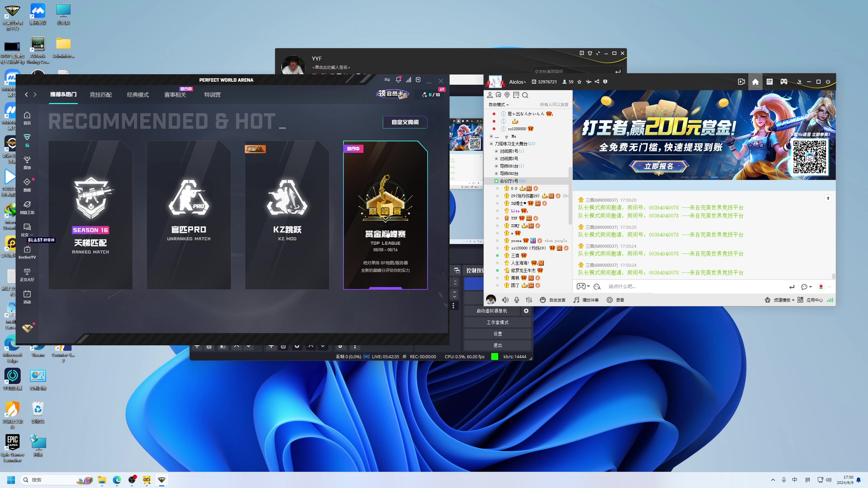
Task: Collapse 刀塔练习生大舞台 channel tree
Action: pyautogui.click(x=491, y=144)
